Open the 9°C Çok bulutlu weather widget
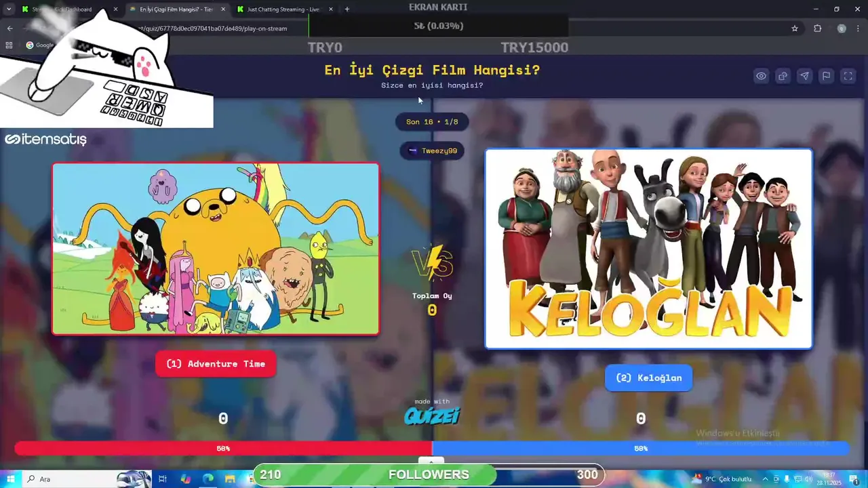This screenshot has height=488, width=868. point(723,479)
